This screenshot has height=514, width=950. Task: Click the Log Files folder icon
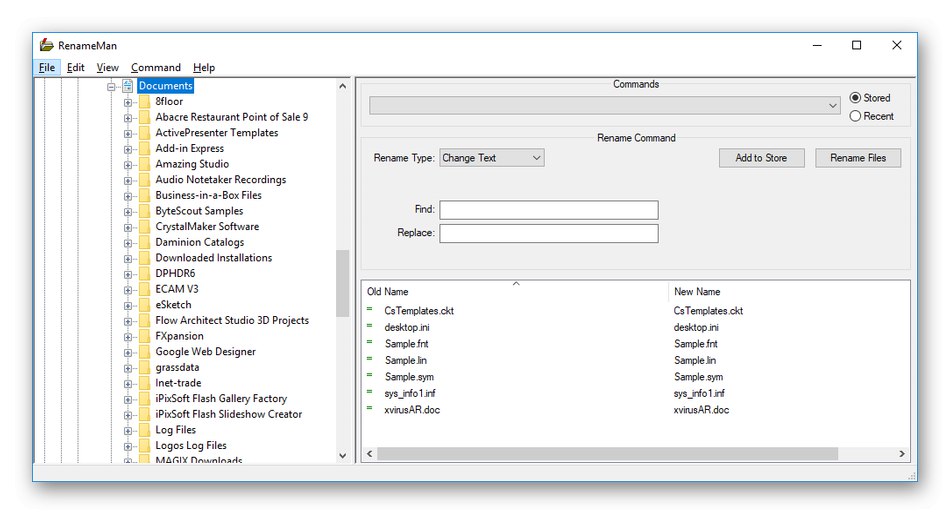(144, 430)
